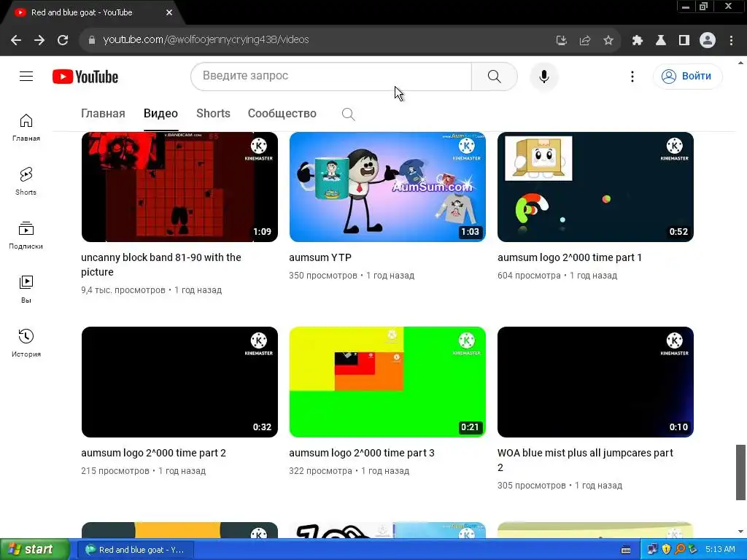Click the Введите запрос search field

(x=331, y=76)
